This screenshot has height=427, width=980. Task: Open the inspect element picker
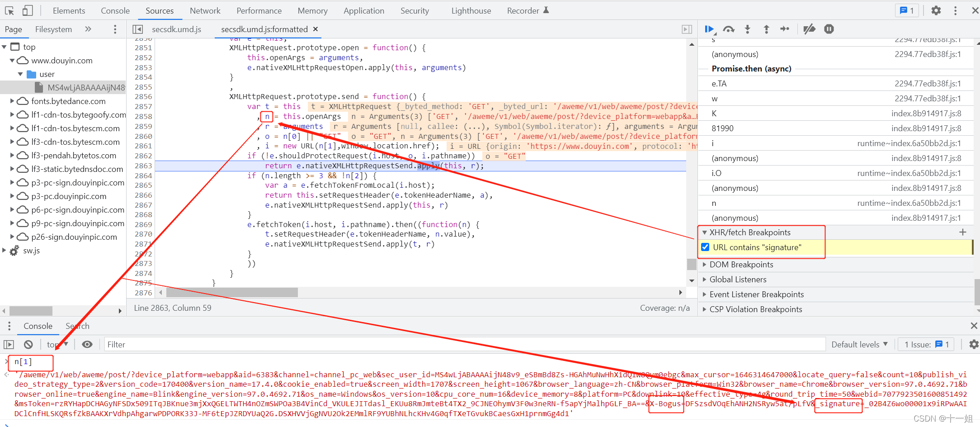click(9, 10)
